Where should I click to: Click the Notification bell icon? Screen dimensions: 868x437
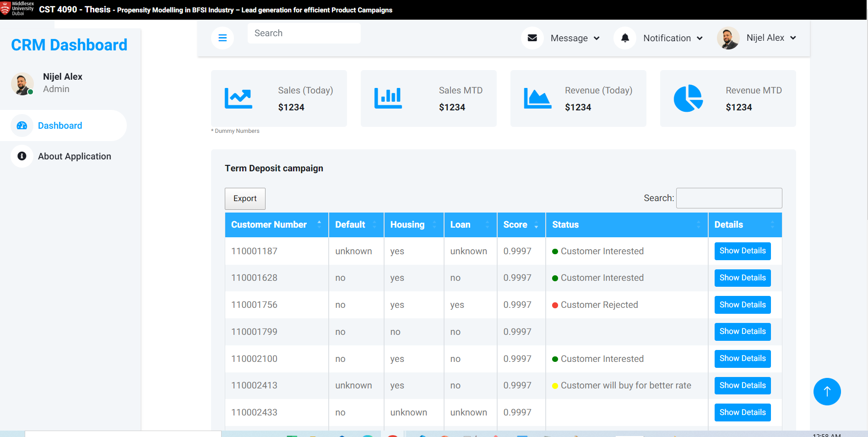624,38
